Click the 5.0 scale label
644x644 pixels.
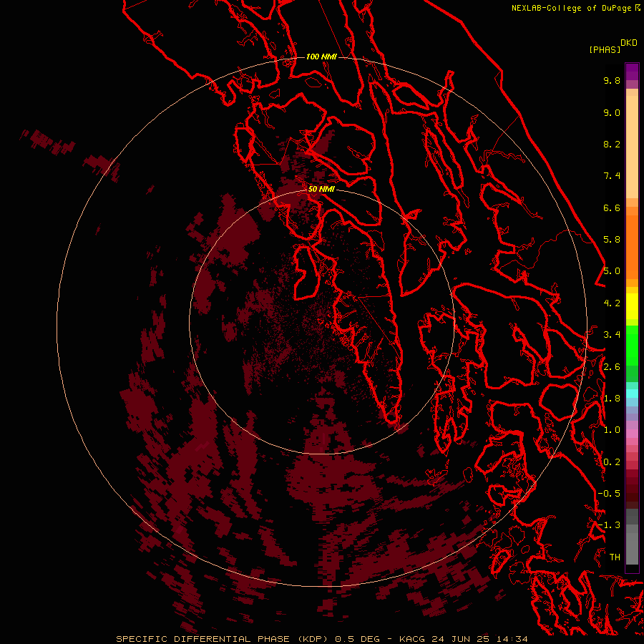[612, 271]
